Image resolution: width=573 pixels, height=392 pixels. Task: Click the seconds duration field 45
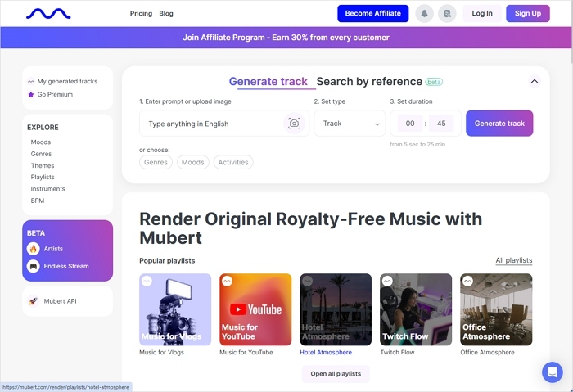click(441, 124)
